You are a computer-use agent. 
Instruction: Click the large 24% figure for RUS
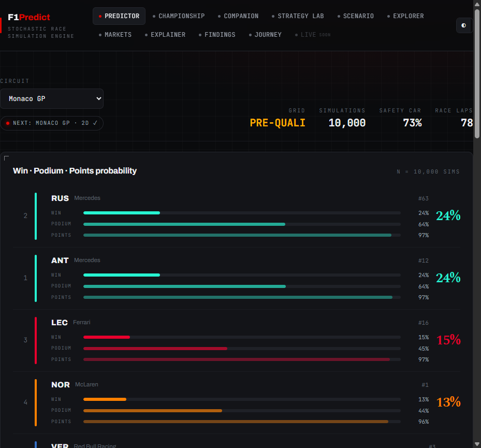(x=448, y=216)
